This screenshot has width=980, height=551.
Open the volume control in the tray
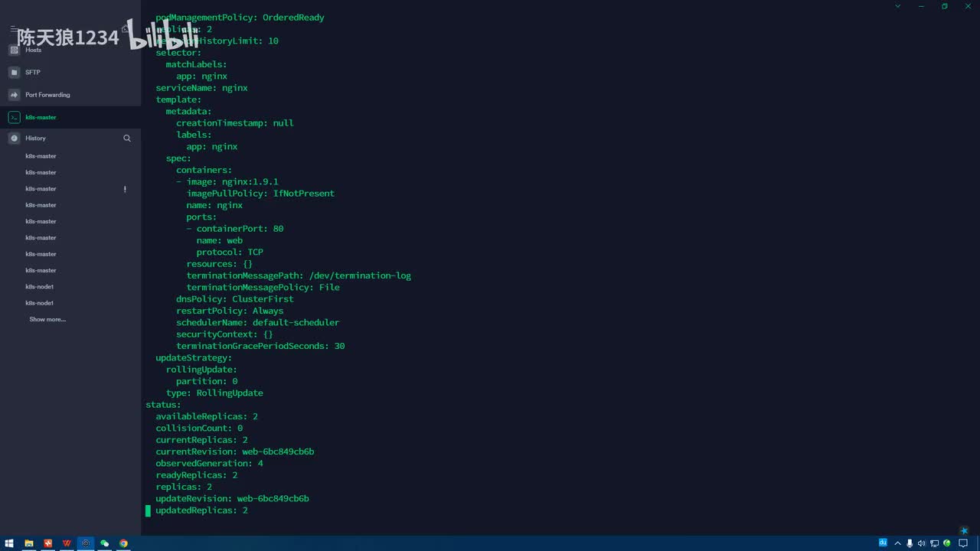921,543
